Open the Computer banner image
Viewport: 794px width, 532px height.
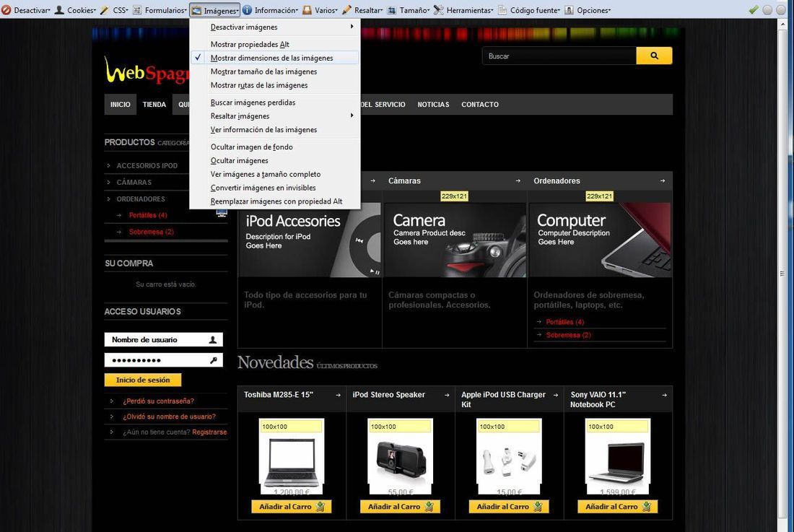coord(601,240)
